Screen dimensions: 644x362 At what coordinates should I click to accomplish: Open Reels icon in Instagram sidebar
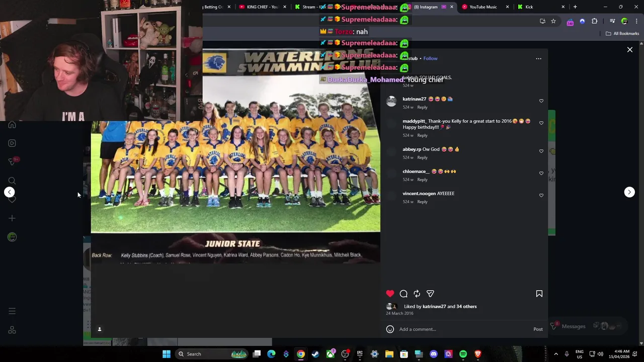coord(12,143)
